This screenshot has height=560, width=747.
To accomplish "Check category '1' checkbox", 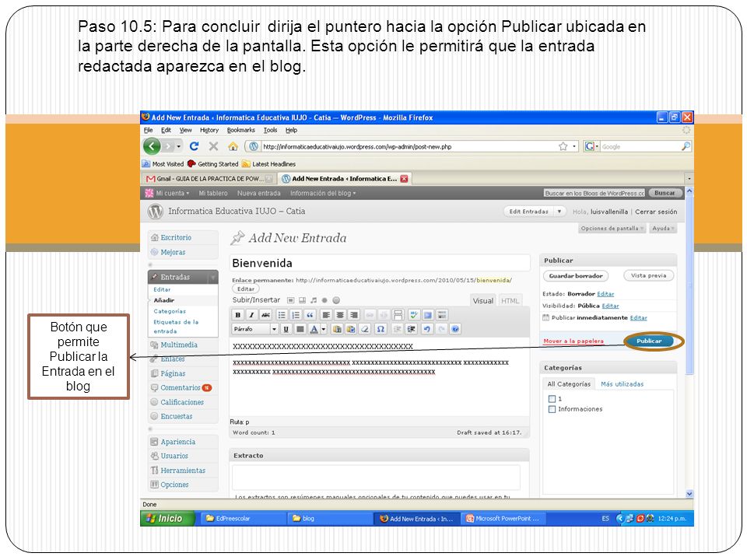I will [552, 398].
